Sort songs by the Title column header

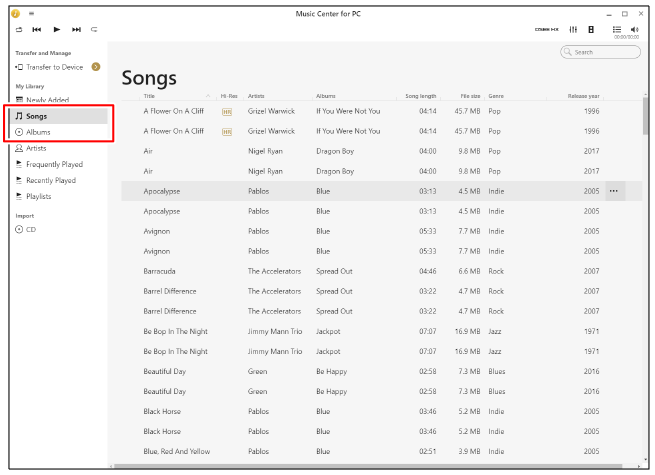150,95
